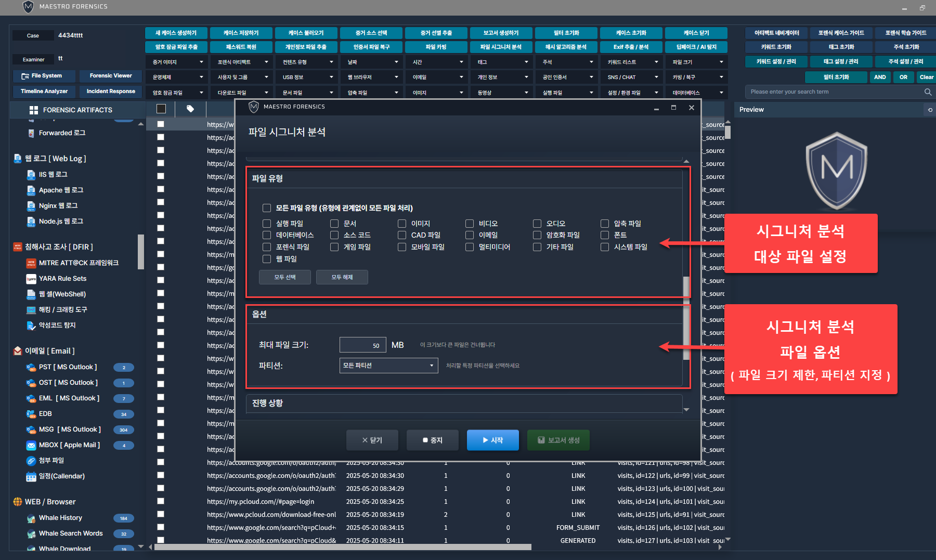936x560 pixels.
Task: Open the MBOX Apple Mail icon
Action: click(31, 445)
